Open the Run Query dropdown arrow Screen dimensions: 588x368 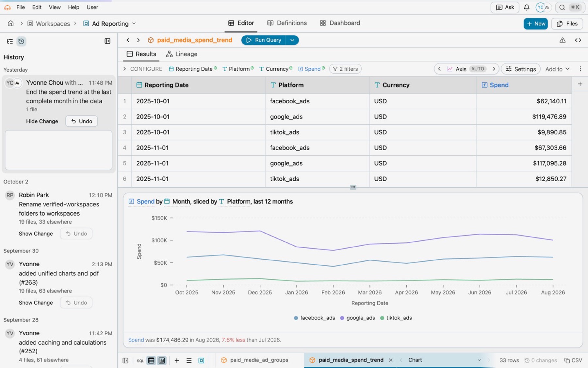click(292, 40)
